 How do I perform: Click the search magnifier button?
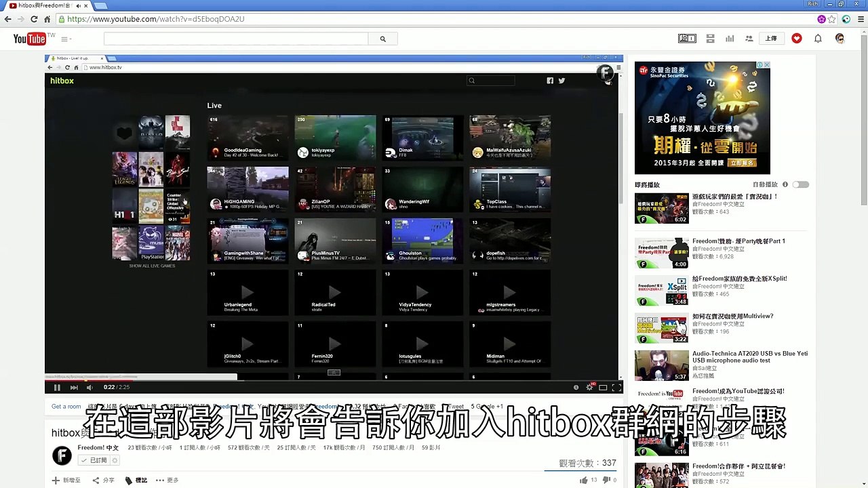(x=382, y=39)
